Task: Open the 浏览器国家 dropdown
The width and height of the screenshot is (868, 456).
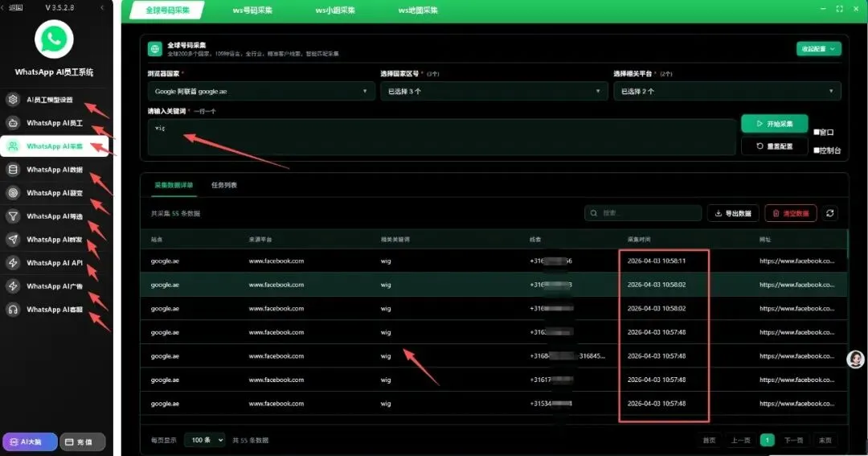Action: [x=261, y=91]
